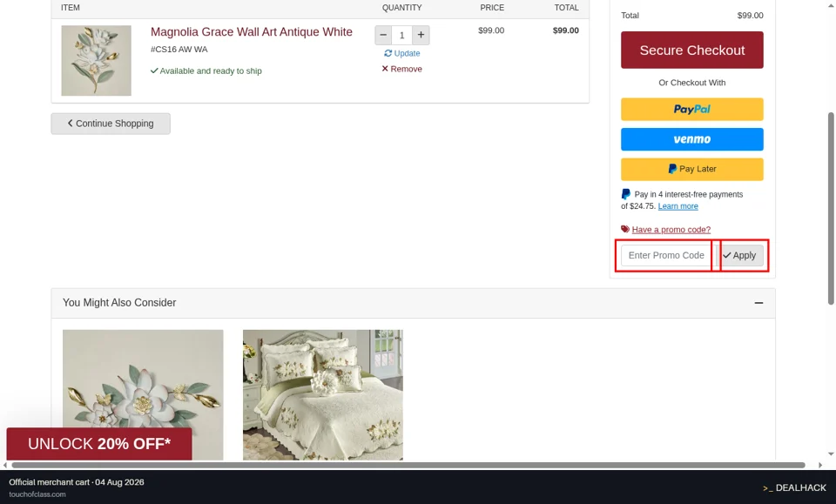
Task: Click the $99.00 amount in the Total row
Action: coord(750,16)
